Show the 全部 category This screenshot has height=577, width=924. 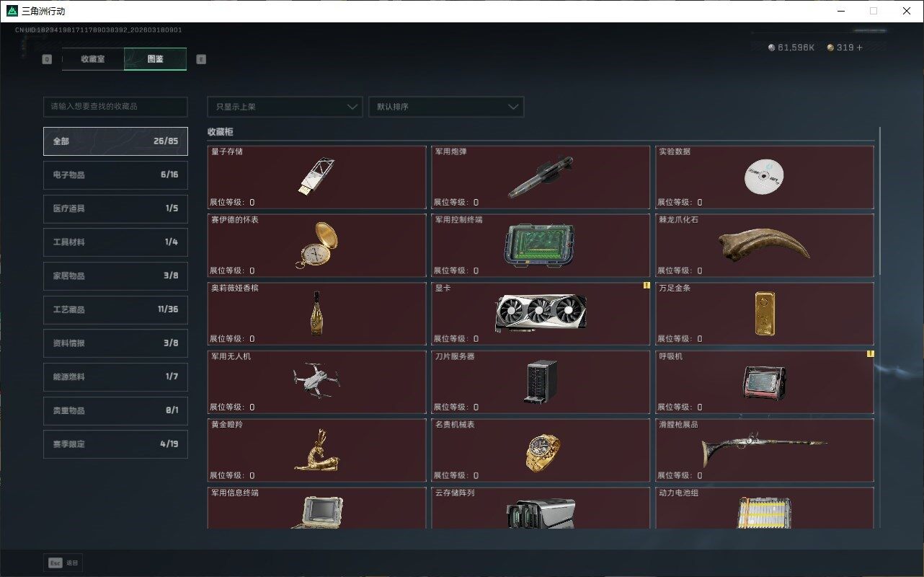click(x=115, y=141)
